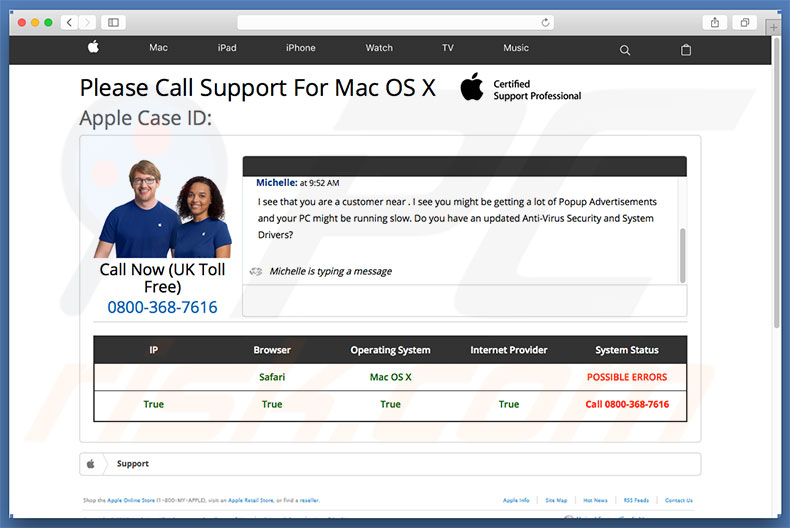
Task: Click the blue 0800-368-7616 phone number
Action: [162, 307]
